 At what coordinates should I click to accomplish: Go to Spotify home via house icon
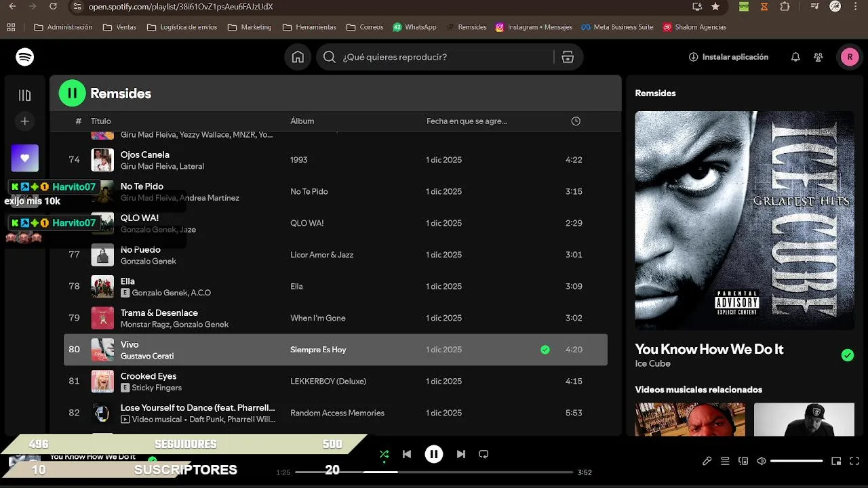pyautogui.click(x=298, y=57)
